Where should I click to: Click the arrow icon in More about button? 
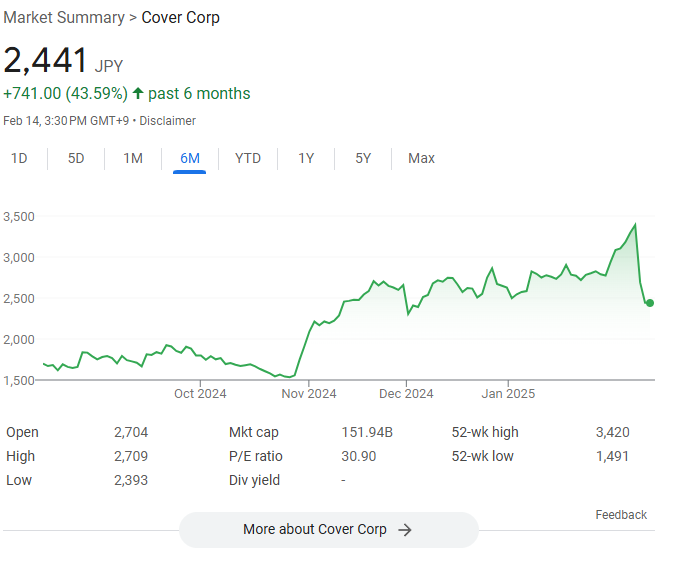pos(405,530)
